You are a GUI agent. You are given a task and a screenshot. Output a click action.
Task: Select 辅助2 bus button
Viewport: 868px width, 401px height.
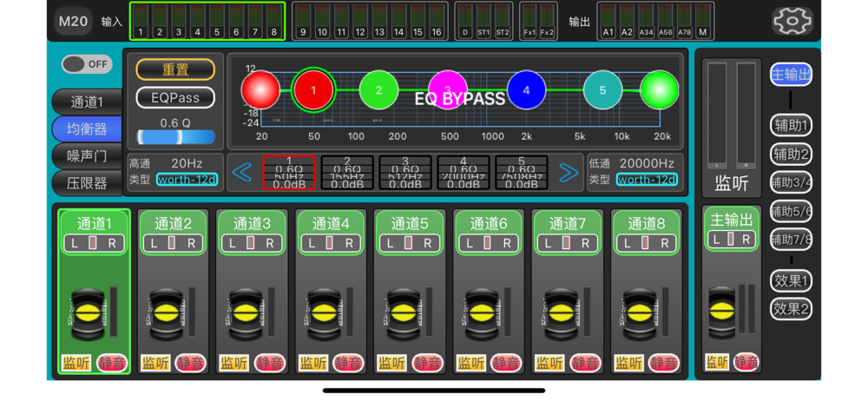791,154
